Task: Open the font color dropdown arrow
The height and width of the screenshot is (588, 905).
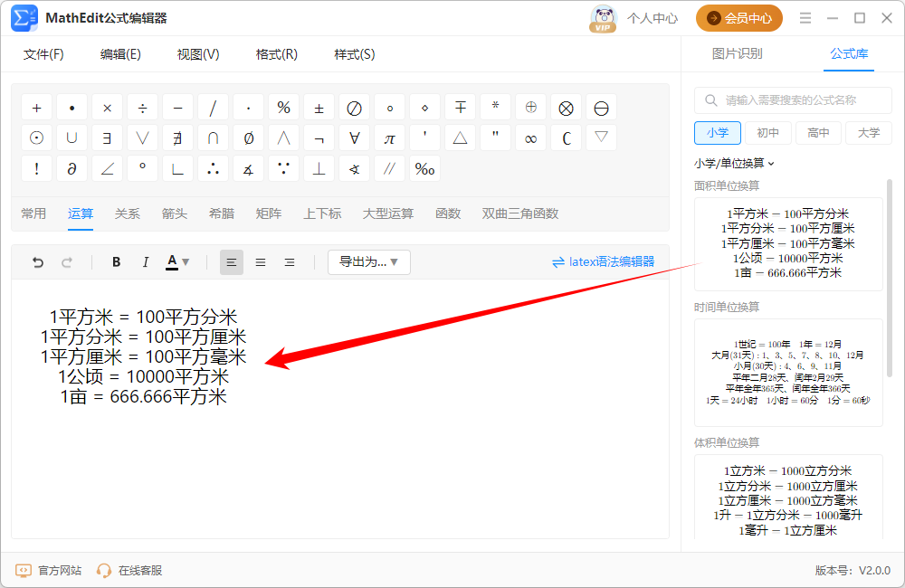Action: coord(186,262)
